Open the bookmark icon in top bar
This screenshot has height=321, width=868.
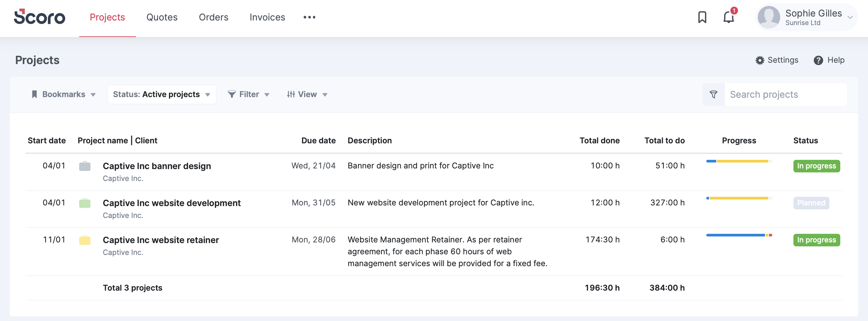tap(702, 17)
